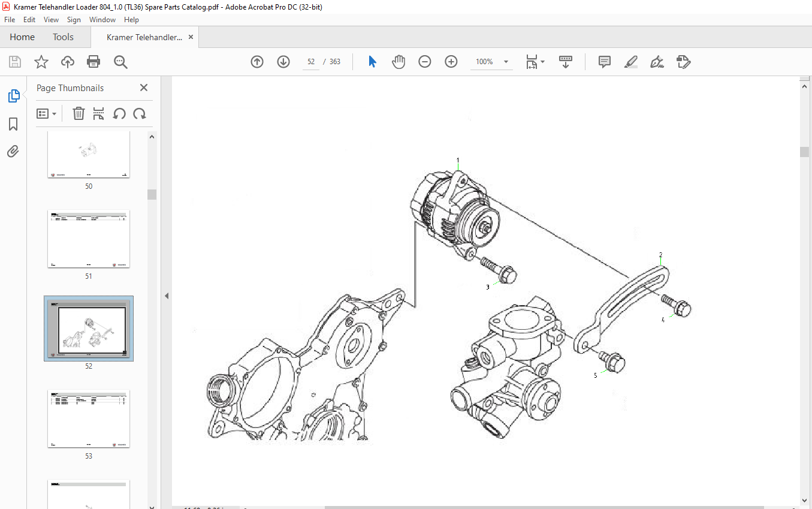Image resolution: width=812 pixels, height=509 pixels.
Task: Rotate pages counterclockwise
Action: tap(119, 113)
